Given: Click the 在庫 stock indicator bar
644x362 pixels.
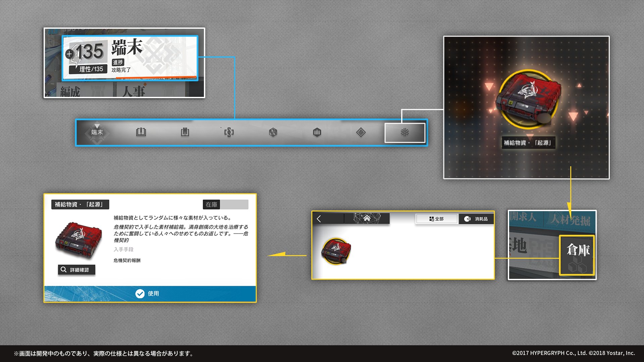Looking at the screenshot, I should pyautogui.click(x=225, y=204).
